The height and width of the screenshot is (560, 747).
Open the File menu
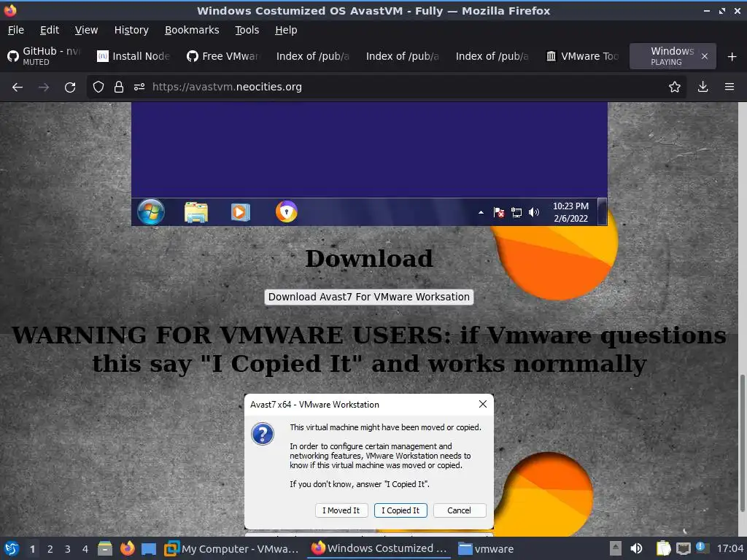tap(16, 30)
